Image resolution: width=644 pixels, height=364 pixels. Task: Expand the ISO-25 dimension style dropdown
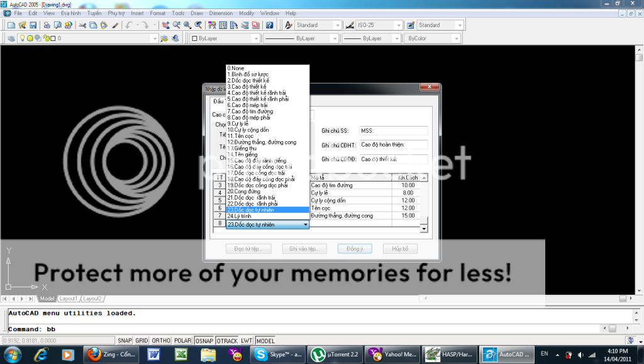[x=398, y=25]
